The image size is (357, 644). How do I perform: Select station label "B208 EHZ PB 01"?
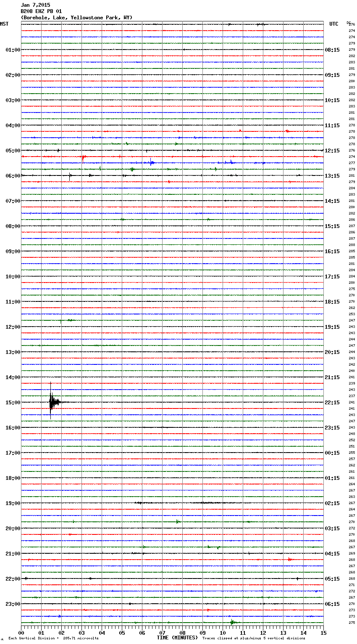(41, 11)
